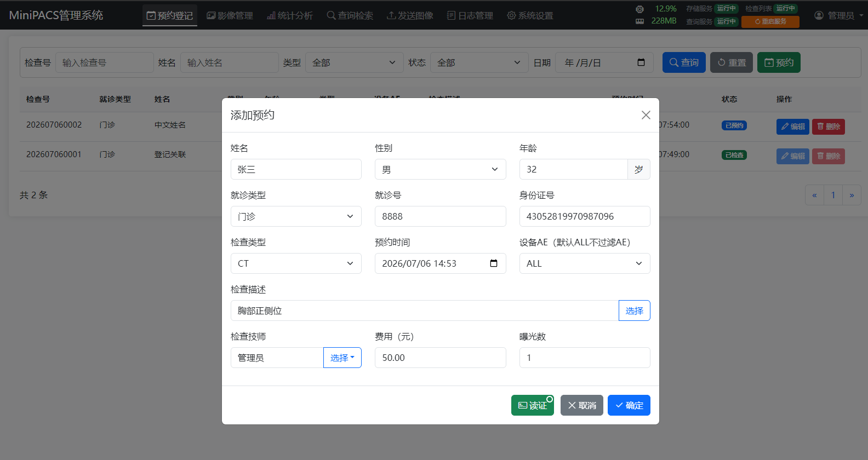Open the 日志管理 tab
868x460 pixels.
[470, 15]
